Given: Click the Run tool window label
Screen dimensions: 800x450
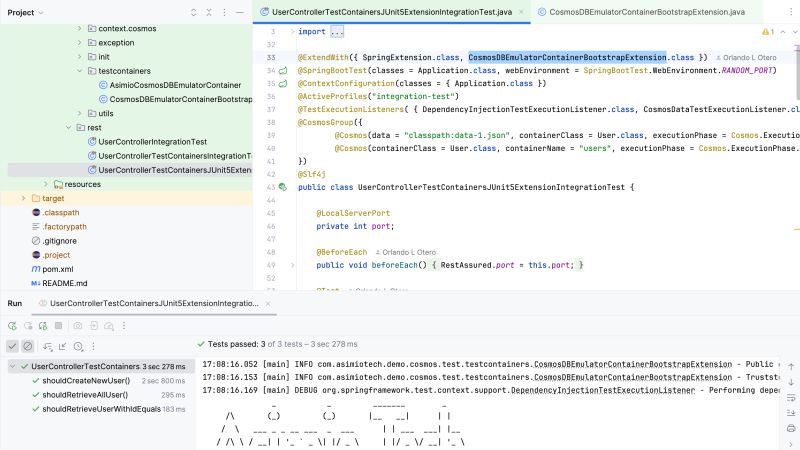Looking at the screenshot, I should tap(15, 303).
